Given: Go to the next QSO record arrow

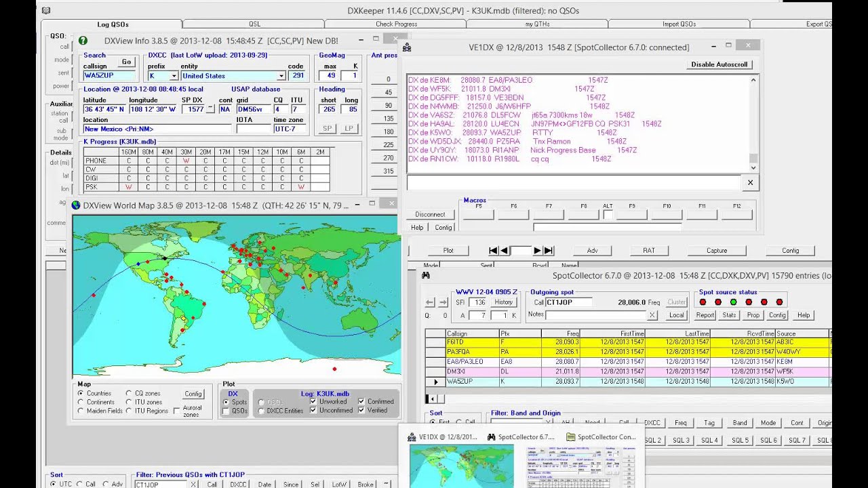Looking at the screenshot, I should [x=537, y=251].
